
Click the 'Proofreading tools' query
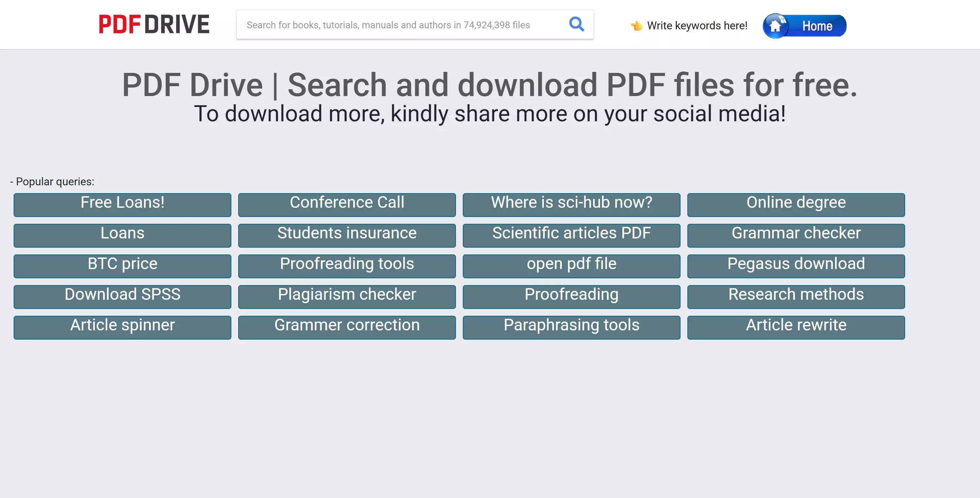[x=347, y=266]
